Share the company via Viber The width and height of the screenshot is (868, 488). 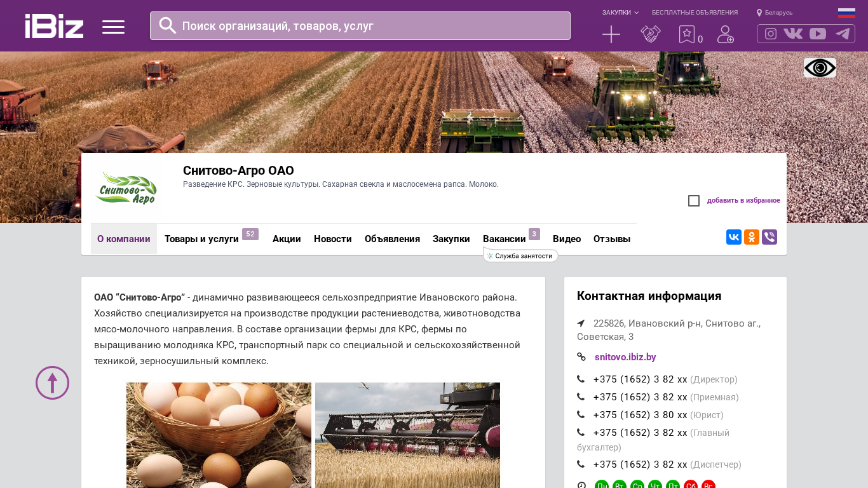click(x=770, y=237)
